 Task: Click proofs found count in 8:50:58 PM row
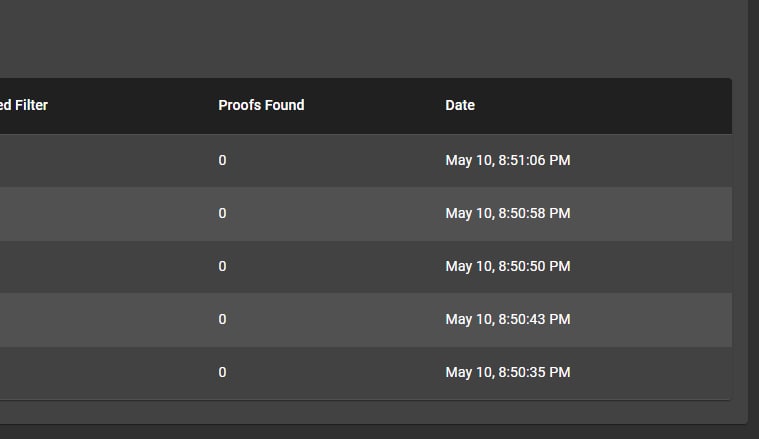pyautogui.click(x=222, y=213)
